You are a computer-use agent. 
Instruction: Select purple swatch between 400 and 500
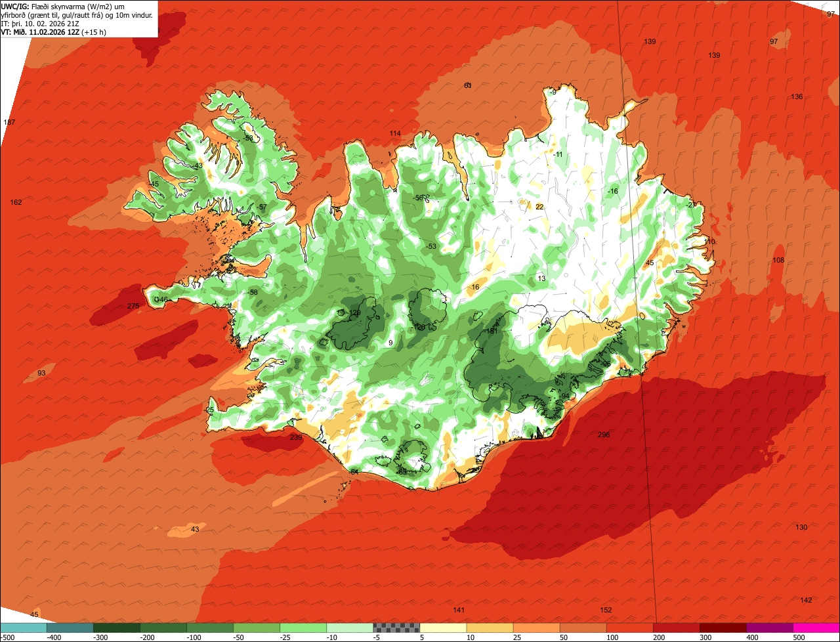(769, 628)
